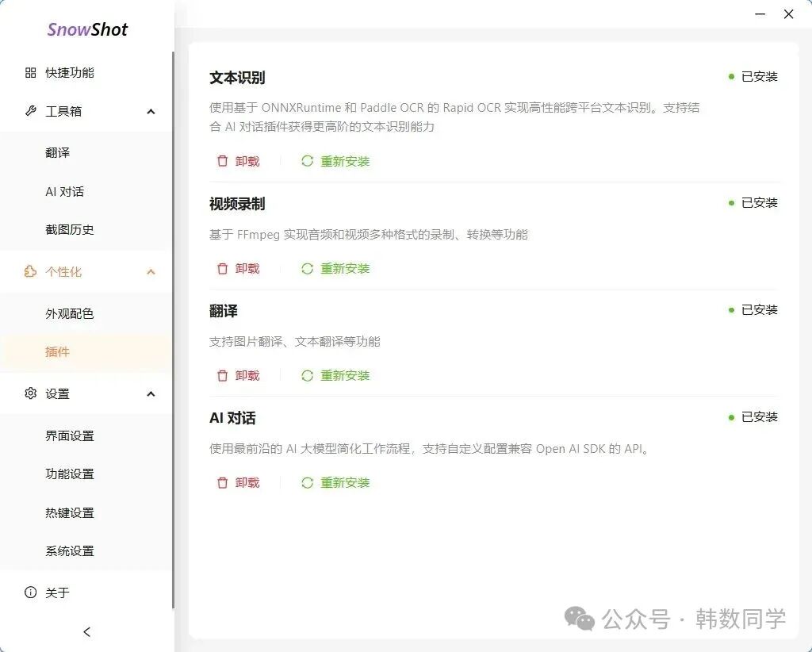Uninstall 视频录制 via 卸载 text

pos(247,268)
